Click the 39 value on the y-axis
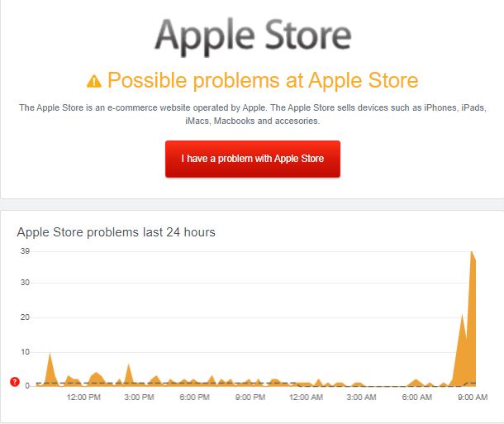Screen dimensions: 504x424 coord(25,251)
